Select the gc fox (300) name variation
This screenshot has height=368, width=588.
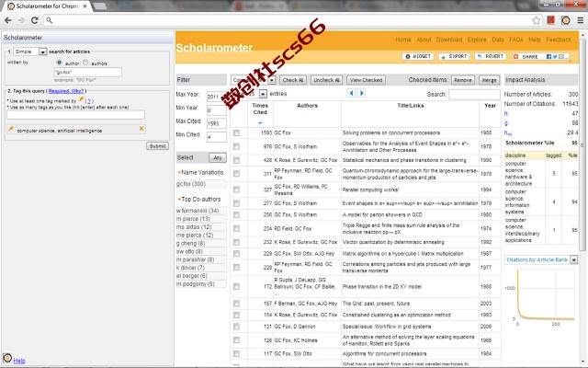(x=201, y=184)
